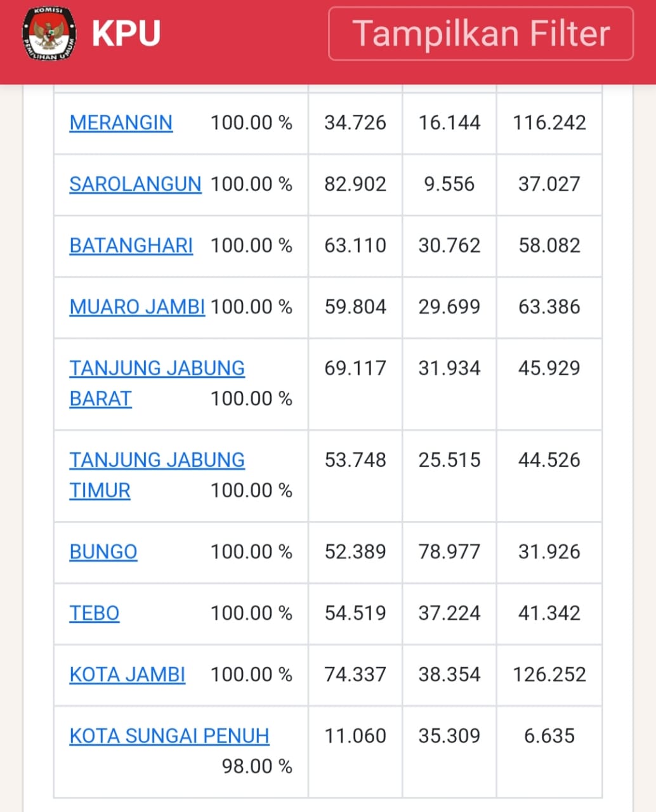
Task: Go to the BUNGO region link
Action: [x=103, y=552]
